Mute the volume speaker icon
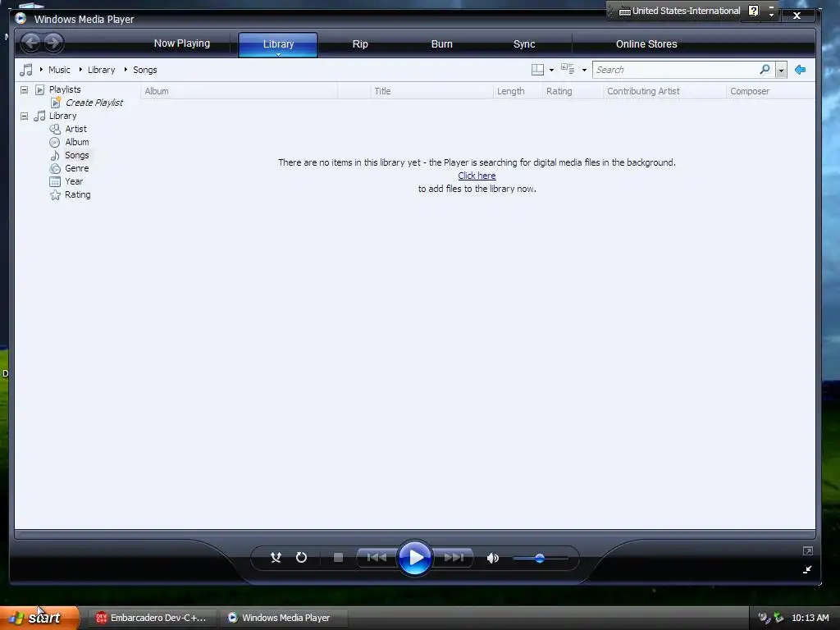 493,558
